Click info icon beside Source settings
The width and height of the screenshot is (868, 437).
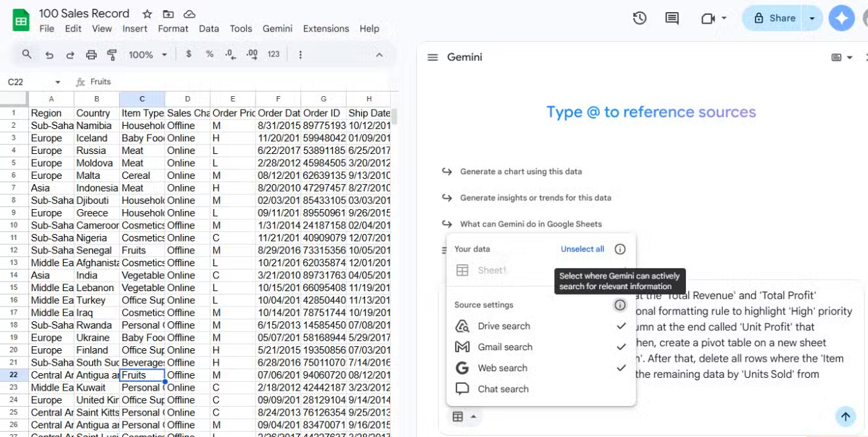point(620,305)
